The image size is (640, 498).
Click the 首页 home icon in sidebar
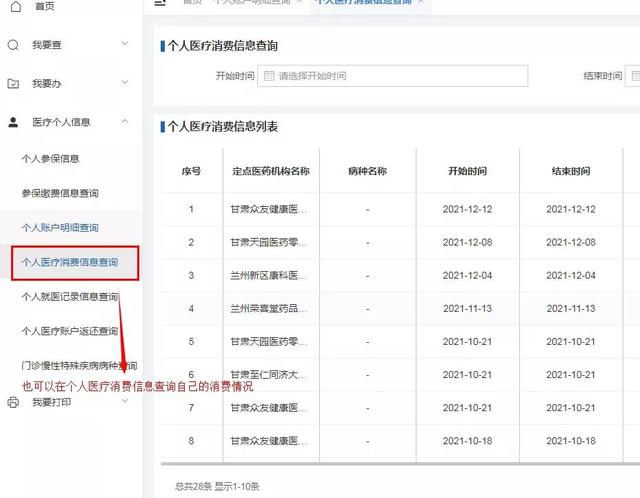(x=16, y=6)
